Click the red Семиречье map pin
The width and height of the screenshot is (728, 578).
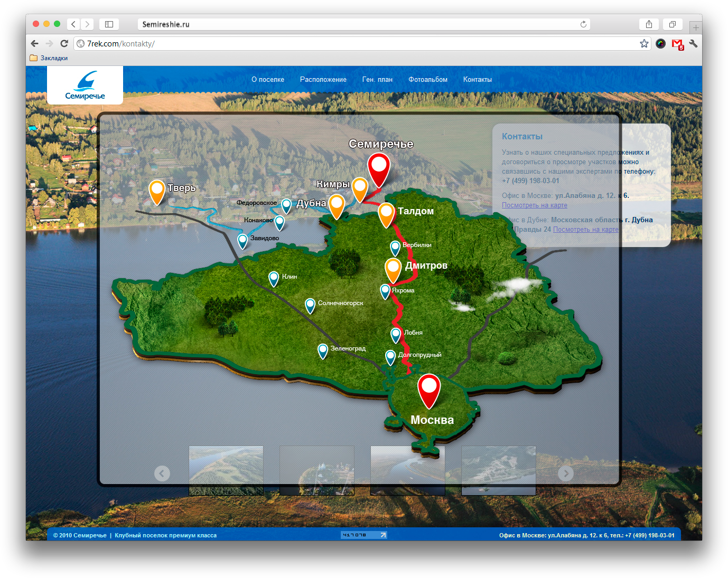379,169
